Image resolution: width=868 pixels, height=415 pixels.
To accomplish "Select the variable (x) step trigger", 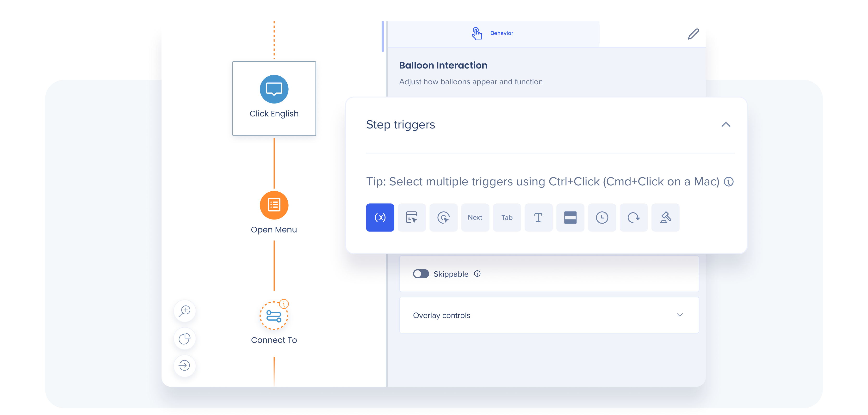I will click(x=380, y=217).
